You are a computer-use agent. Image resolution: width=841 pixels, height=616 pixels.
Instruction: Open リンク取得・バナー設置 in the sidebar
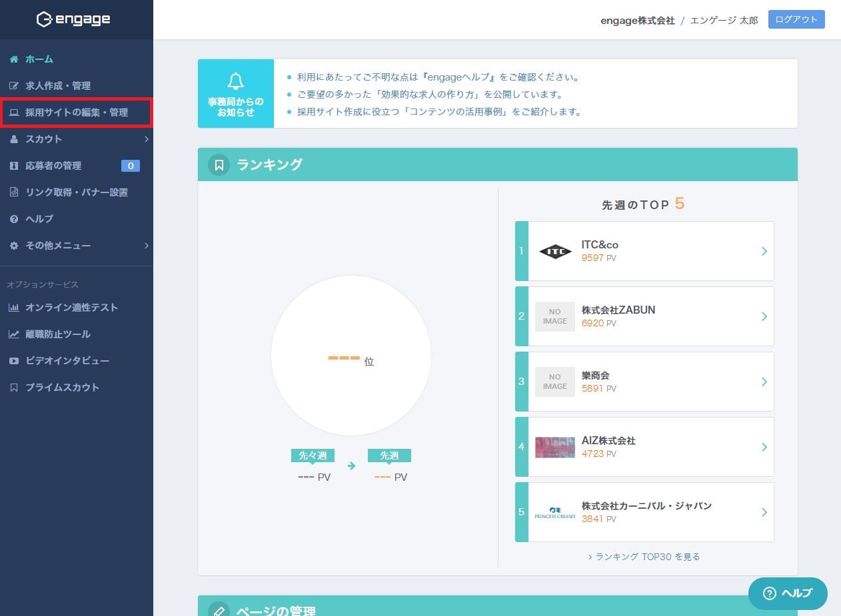click(x=77, y=192)
